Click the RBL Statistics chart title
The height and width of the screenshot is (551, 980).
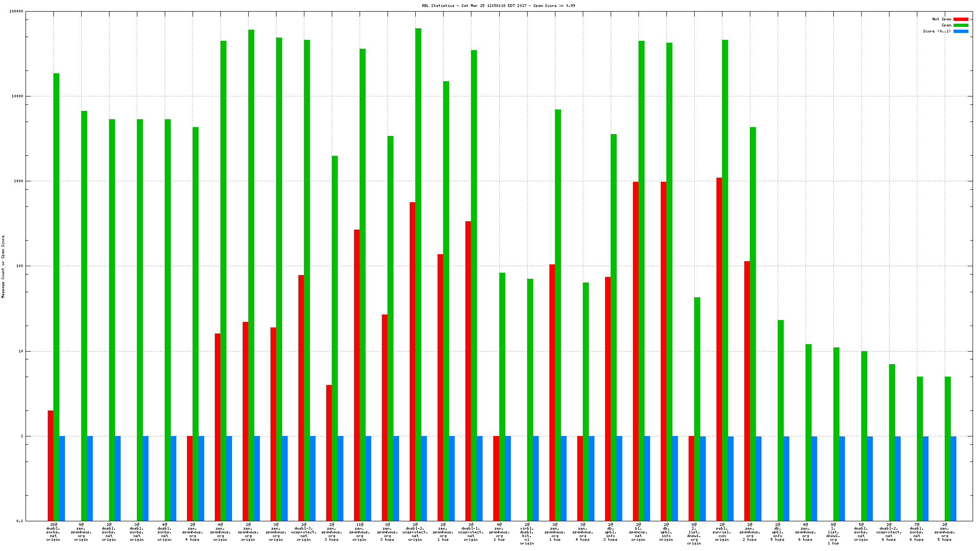498,6
